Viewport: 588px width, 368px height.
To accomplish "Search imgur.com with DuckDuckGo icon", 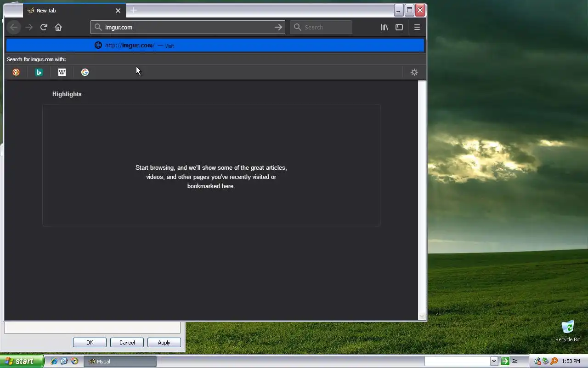I will (x=16, y=72).
